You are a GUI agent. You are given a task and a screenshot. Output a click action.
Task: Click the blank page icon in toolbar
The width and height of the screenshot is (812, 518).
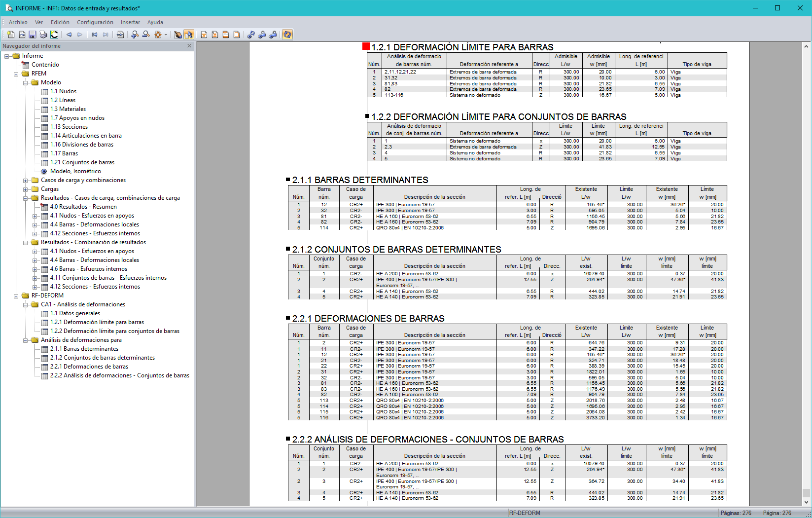pyautogui.click(x=237, y=35)
